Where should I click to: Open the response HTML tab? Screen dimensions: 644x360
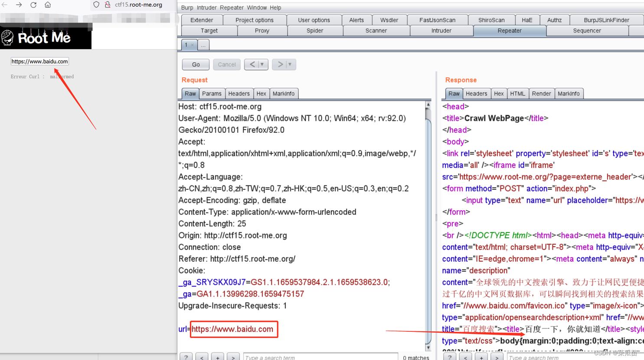[x=517, y=93]
